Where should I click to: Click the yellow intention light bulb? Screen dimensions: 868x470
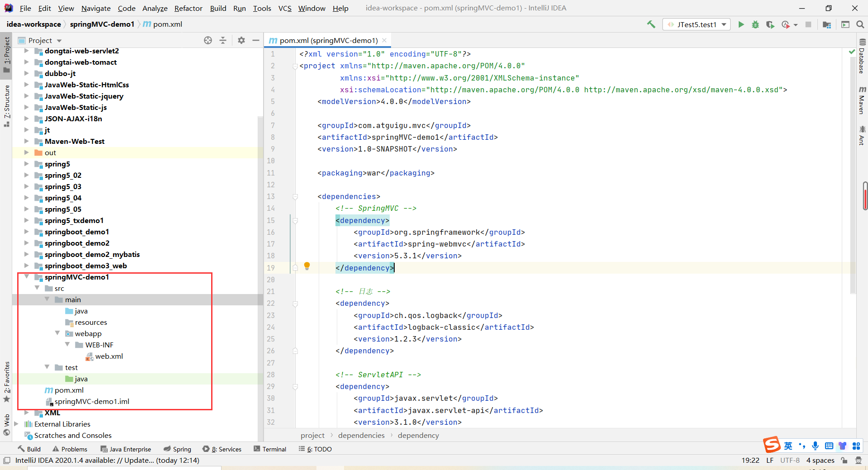[307, 266]
